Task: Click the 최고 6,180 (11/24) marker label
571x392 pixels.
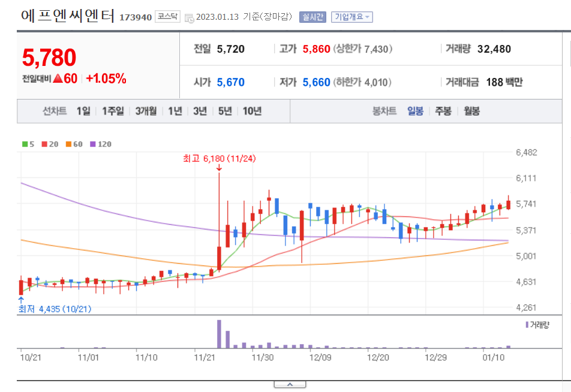Action: pos(220,159)
